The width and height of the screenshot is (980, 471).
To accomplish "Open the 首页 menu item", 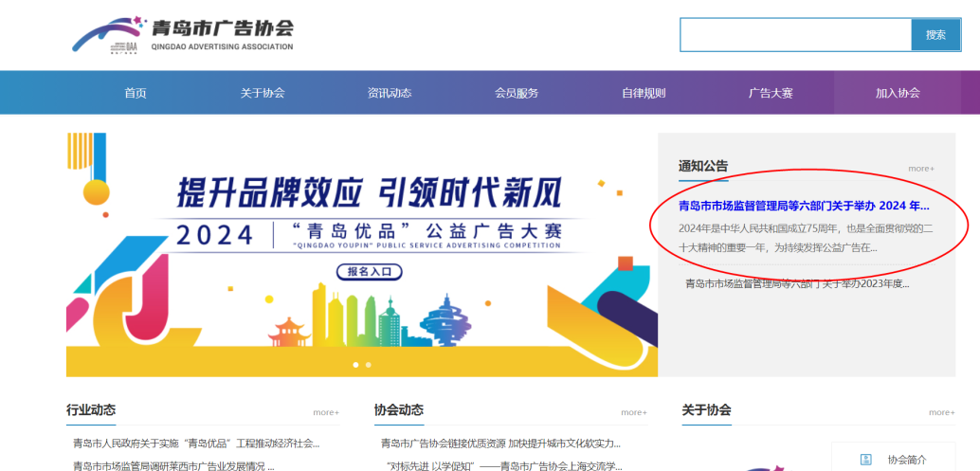I will [135, 93].
